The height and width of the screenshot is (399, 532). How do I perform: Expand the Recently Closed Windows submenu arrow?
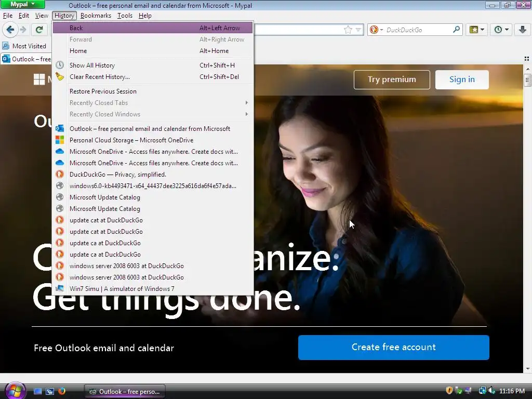coord(247,114)
